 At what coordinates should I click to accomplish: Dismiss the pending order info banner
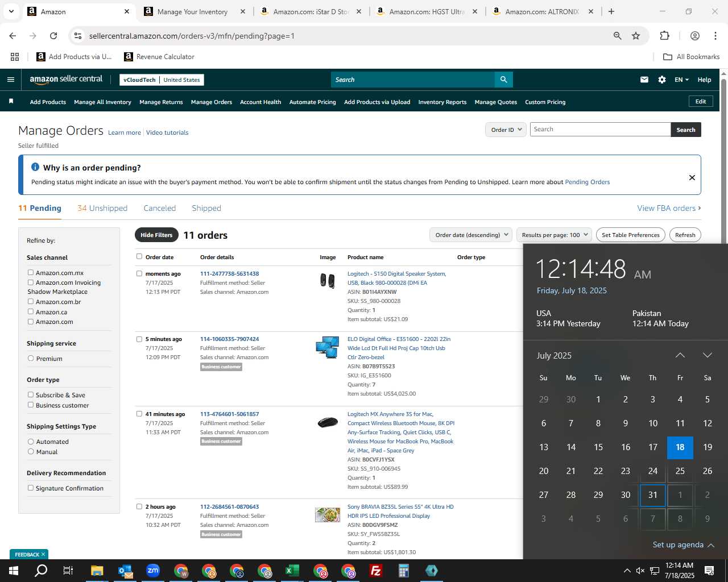click(692, 177)
